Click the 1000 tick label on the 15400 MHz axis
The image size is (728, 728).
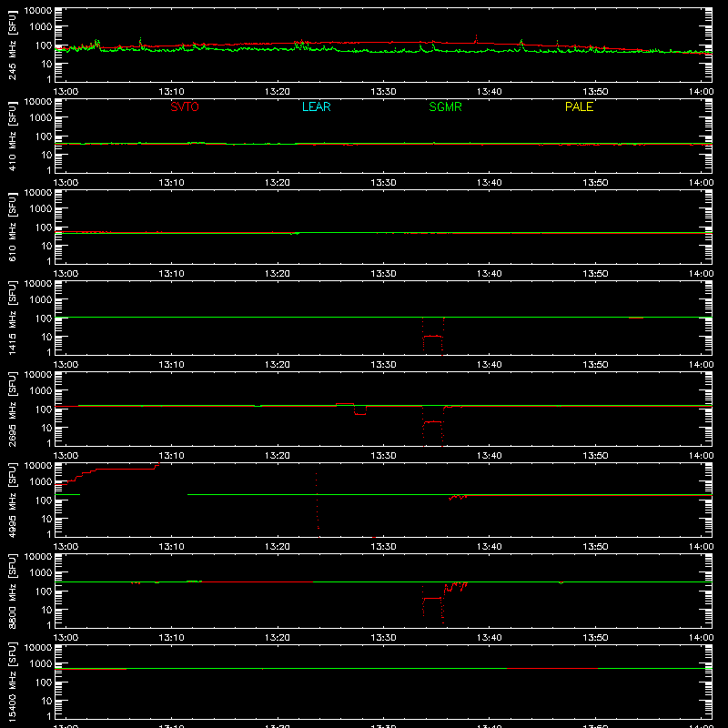(x=41, y=664)
